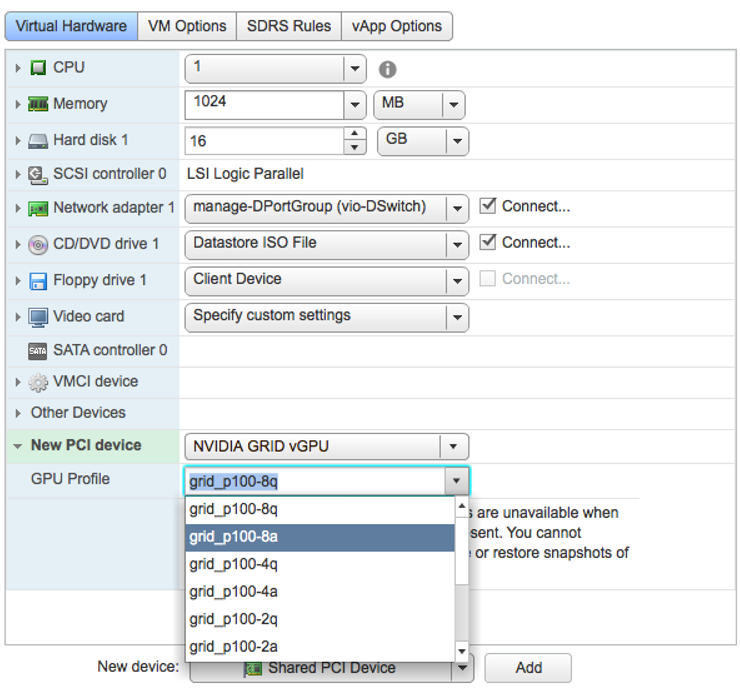Open the Floppy Client Device dropdown
740x689 pixels.
[457, 281]
